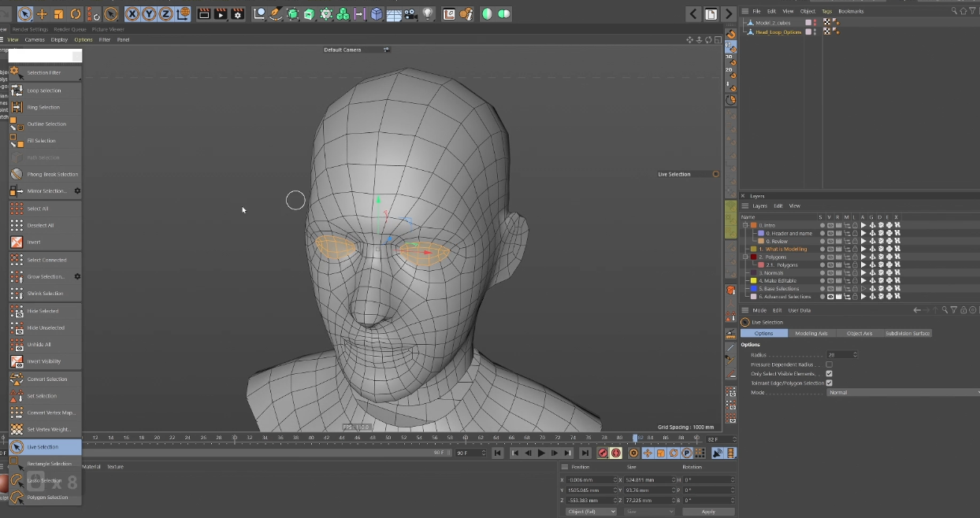This screenshot has height=518, width=980.
Task: Toggle Tolerant Edge/Polygon Selection checkbox
Action: pos(829,383)
